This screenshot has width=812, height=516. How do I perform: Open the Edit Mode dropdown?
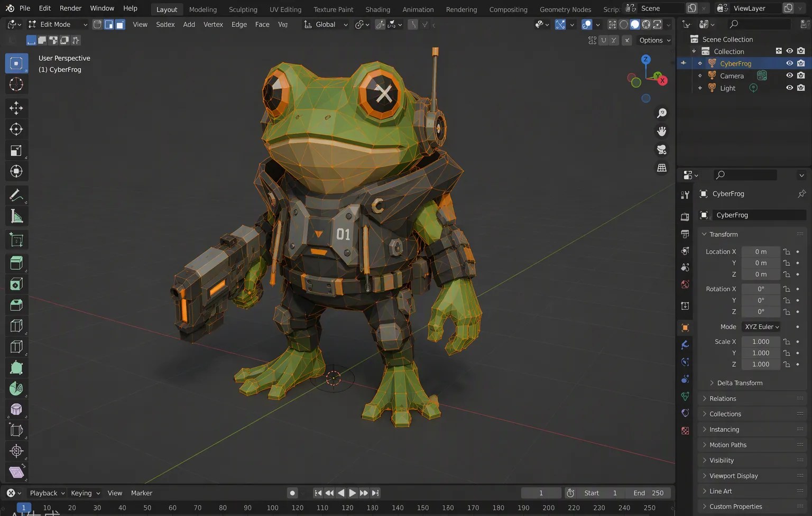pyautogui.click(x=58, y=24)
